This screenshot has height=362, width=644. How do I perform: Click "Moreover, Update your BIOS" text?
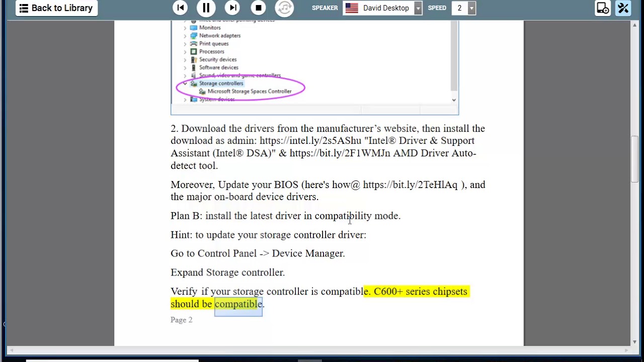click(x=234, y=185)
